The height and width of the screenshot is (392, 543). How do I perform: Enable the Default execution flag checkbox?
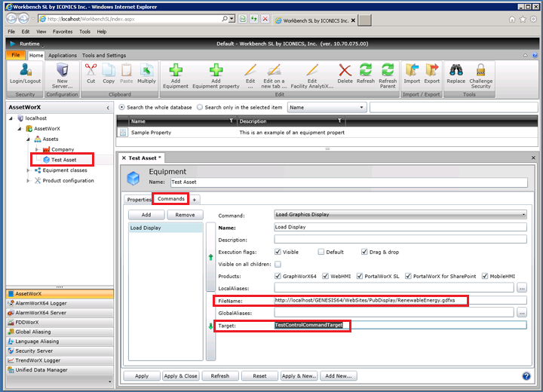321,252
